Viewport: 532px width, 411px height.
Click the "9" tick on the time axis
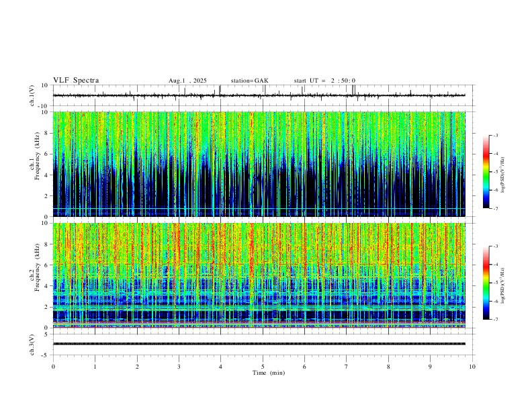[430, 367]
